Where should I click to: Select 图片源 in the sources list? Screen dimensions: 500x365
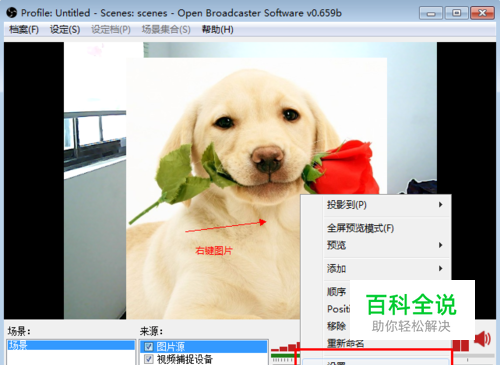pyautogui.click(x=204, y=347)
